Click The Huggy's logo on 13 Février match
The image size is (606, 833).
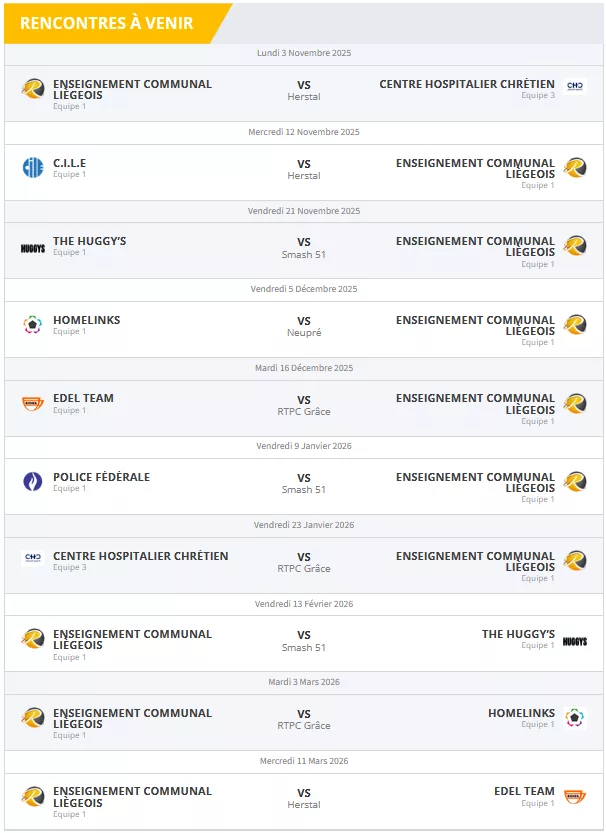(575, 640)
